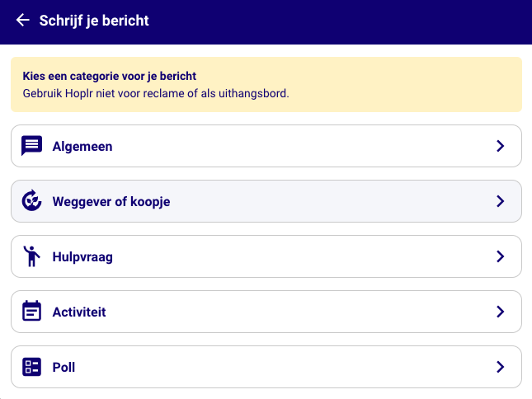Select the Algemeen category label
The image size is (532, 399).
pyautogui.click(x=82, y=147)
